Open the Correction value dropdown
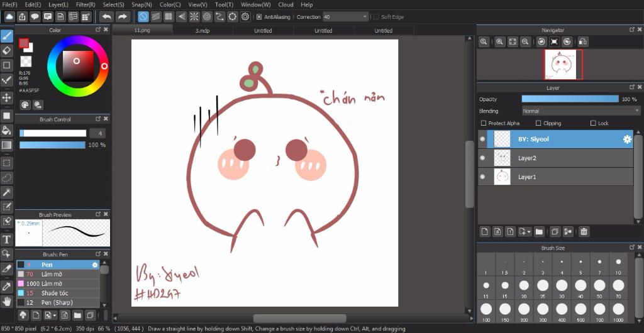This screenshot has height=333, width=644. (x=365, y=17)
